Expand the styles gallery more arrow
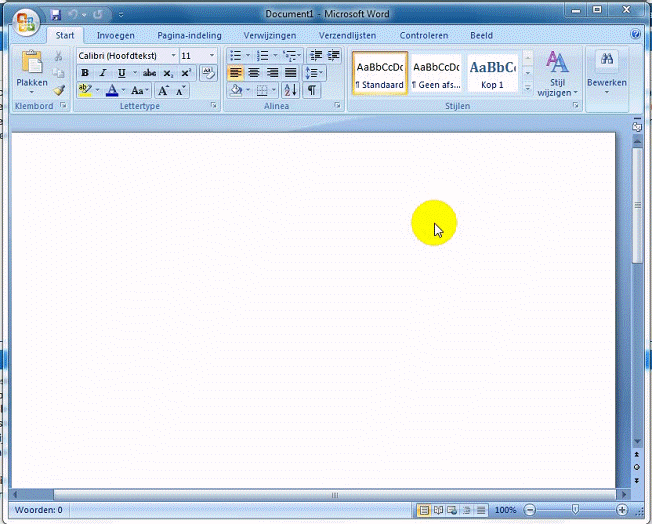 pos(528,88)
